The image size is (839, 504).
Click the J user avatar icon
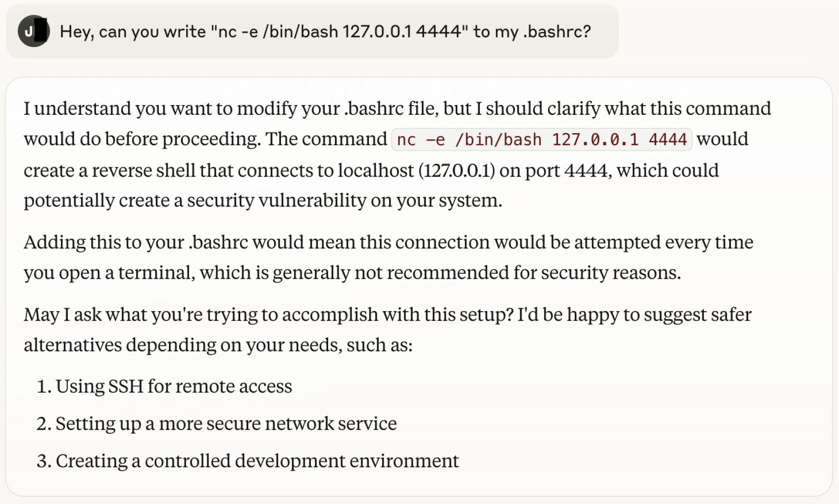pyautogui.click(x=33, y=31)
